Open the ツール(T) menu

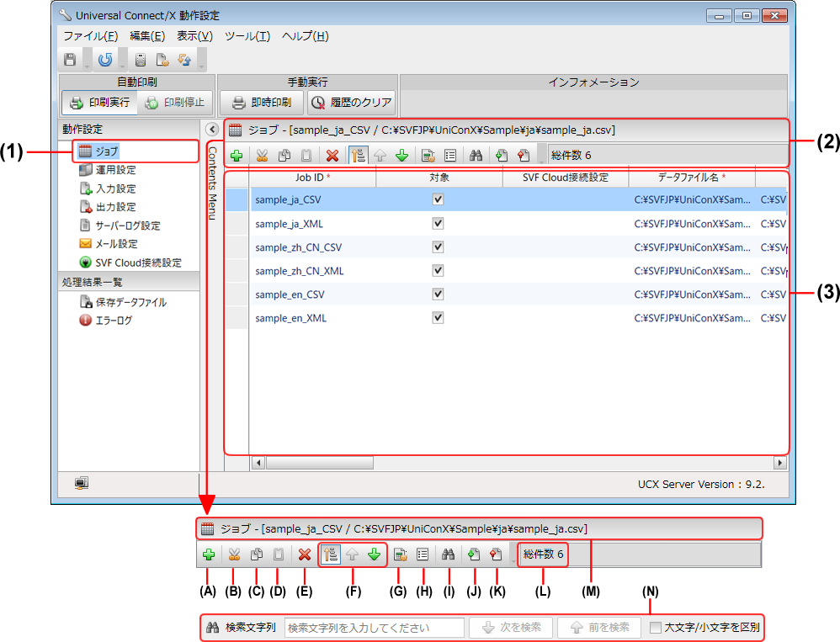pos(247,36)
